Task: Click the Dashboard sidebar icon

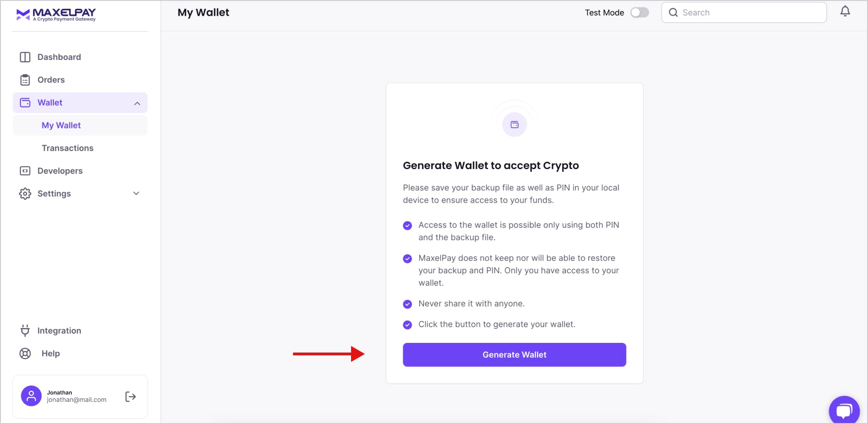Action: 25,57
